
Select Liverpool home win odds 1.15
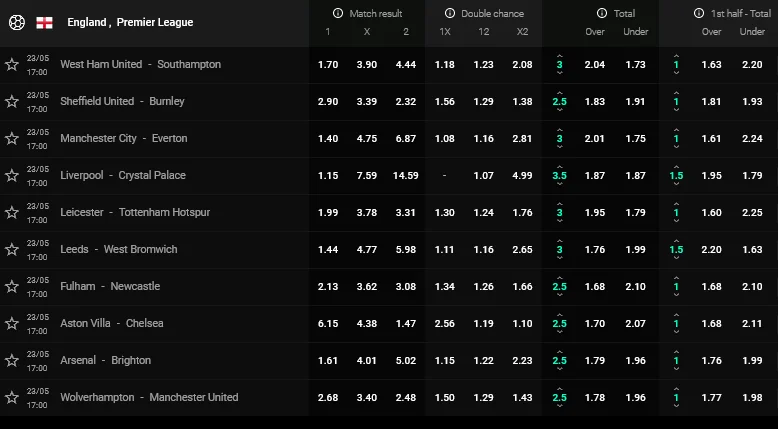[x=327, y=175]
